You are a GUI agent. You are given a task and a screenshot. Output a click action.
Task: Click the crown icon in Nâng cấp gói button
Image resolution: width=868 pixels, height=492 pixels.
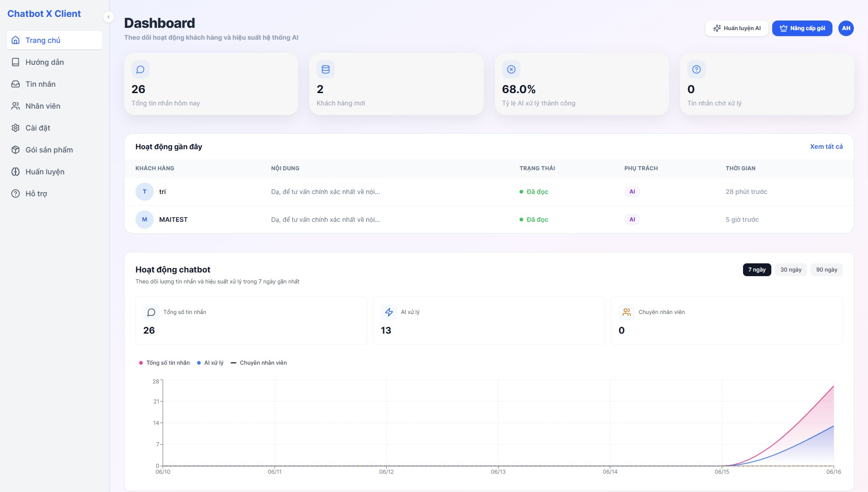(x=784, y=28)
